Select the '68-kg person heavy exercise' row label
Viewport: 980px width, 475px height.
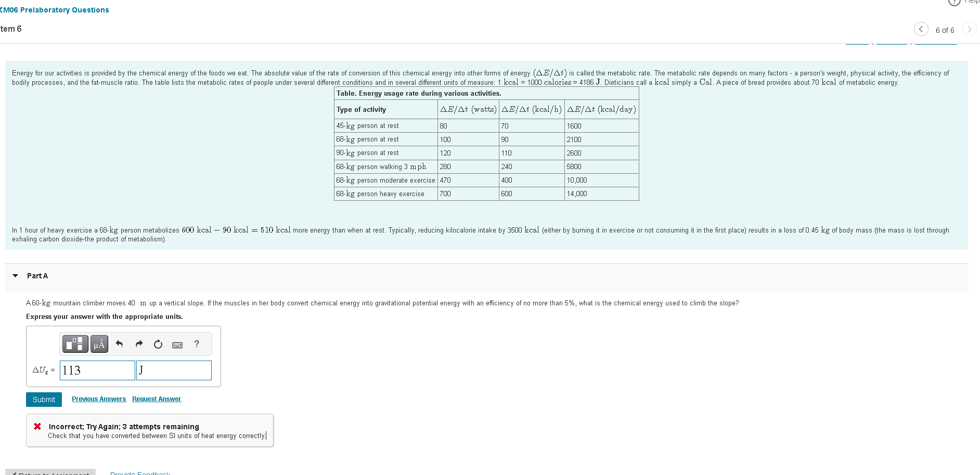(380, 194)
